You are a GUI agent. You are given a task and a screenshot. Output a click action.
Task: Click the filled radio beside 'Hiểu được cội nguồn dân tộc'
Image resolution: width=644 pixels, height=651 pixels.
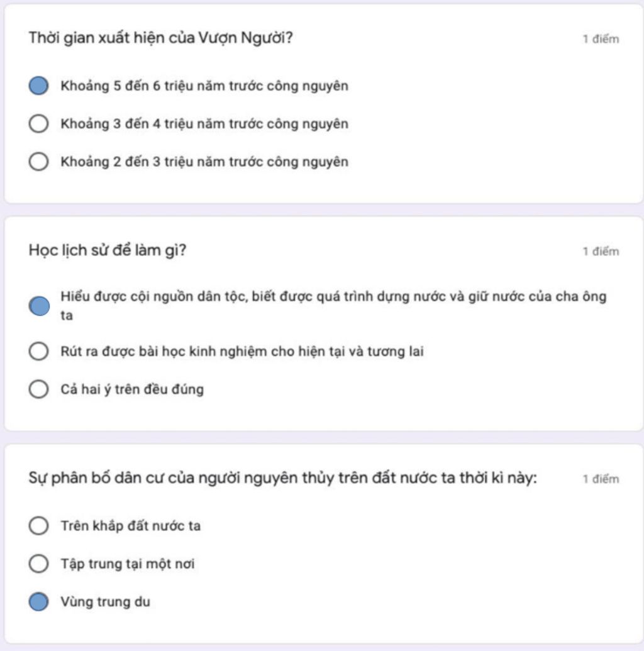(x=39, y=306)
